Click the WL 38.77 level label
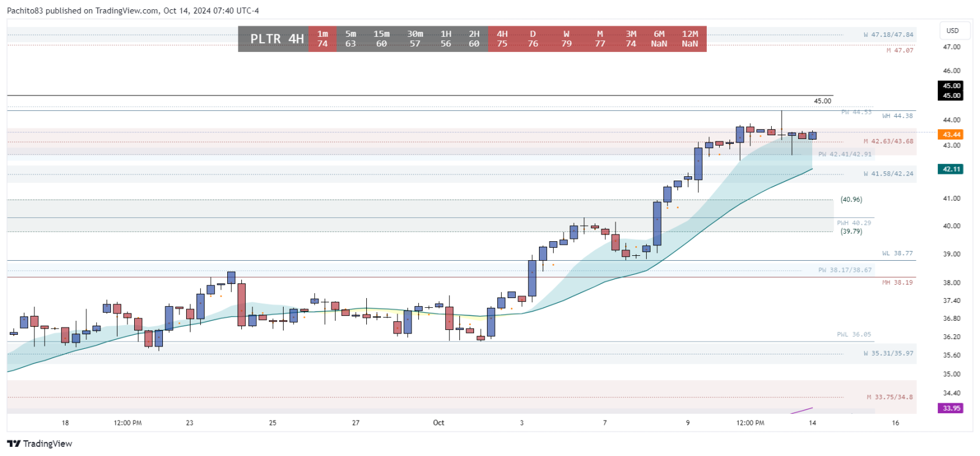Viewport: 980px width, 456px height. (x=897, y=253)
